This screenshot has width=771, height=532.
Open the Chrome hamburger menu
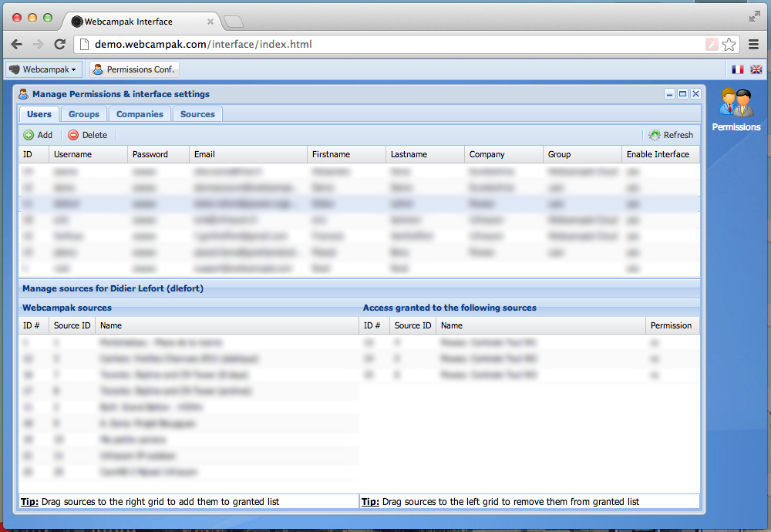point(753,44)
